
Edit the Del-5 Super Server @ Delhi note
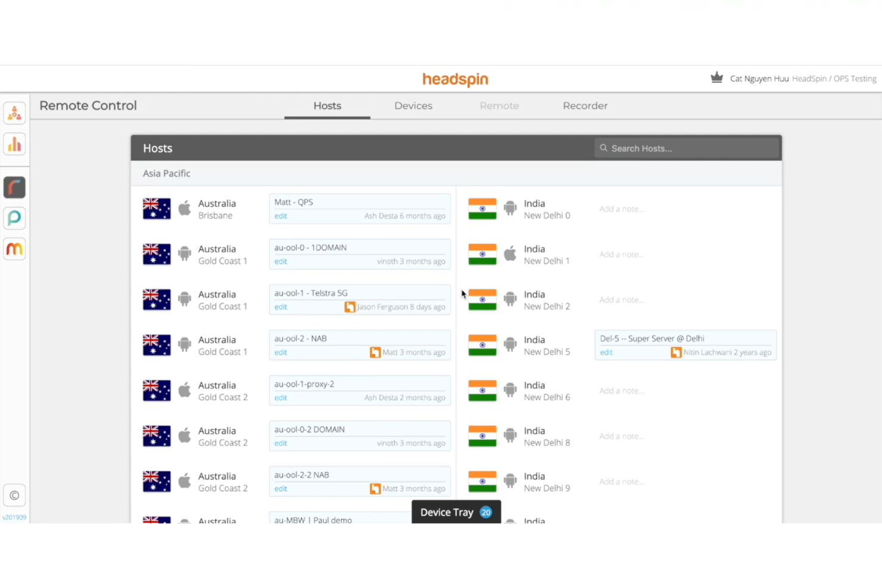pyautogui.click(x=606, y=352)
